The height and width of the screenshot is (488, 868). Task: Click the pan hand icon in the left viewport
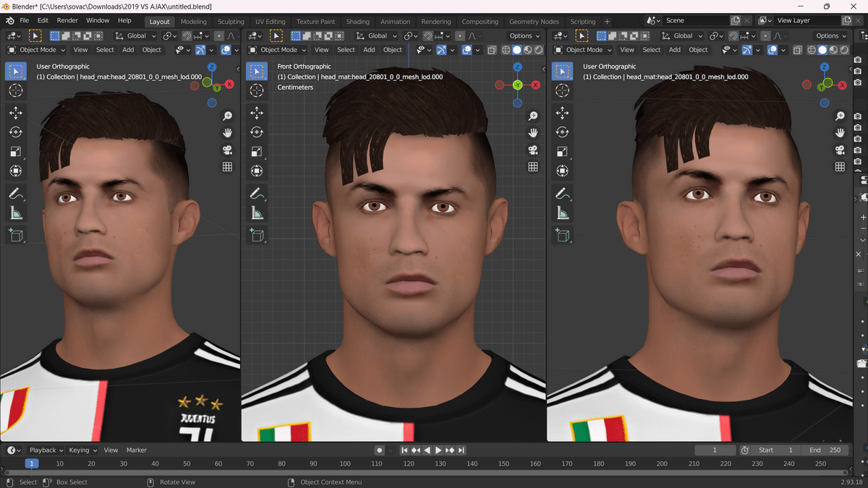click(x=227, y=133)
